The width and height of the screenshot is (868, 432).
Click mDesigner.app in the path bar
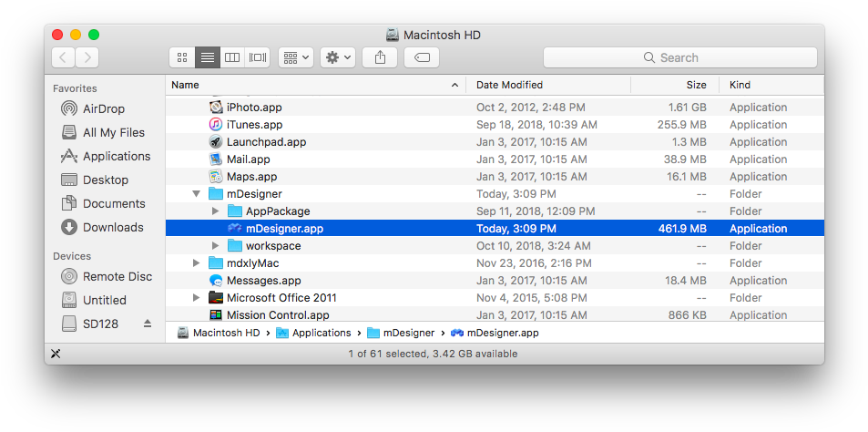click(x=495, y=333)
